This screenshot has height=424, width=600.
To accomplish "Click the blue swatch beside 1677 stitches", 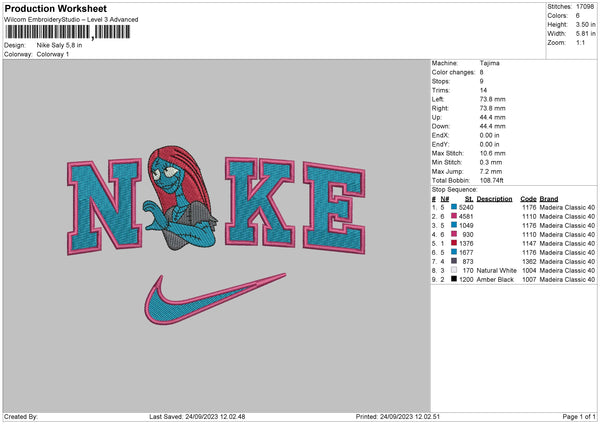I will [454, 252].
